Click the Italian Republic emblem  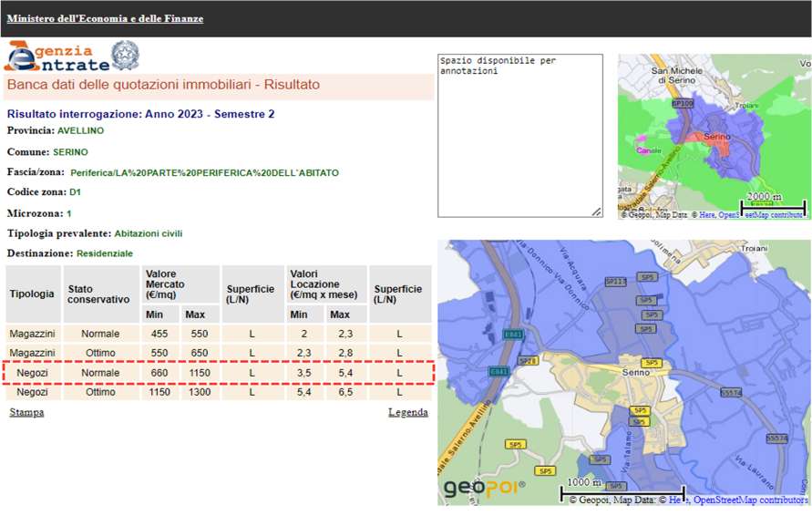[x=125, y=56]
